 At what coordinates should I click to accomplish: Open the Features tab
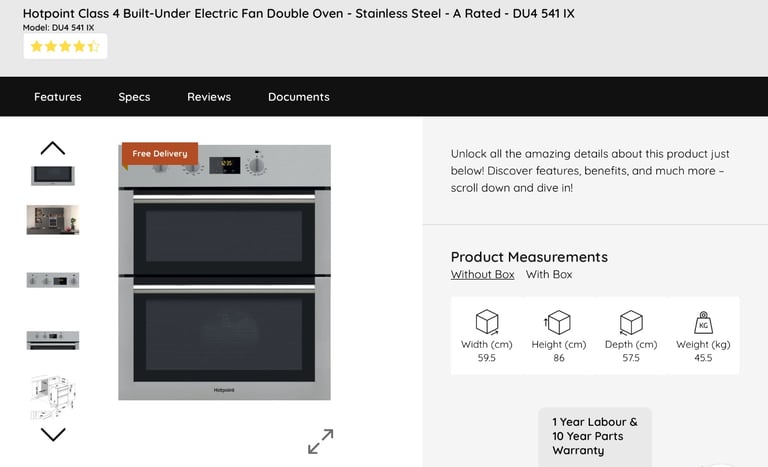[x=58, y=97]
